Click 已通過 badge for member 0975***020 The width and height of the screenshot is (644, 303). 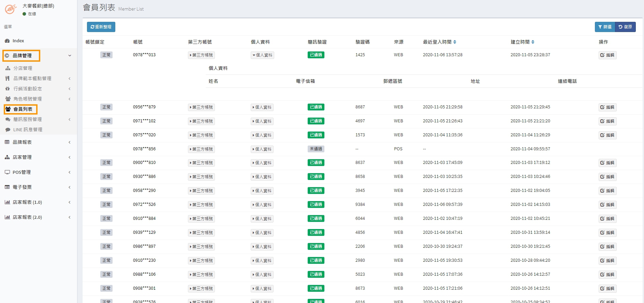pos(316,135)
